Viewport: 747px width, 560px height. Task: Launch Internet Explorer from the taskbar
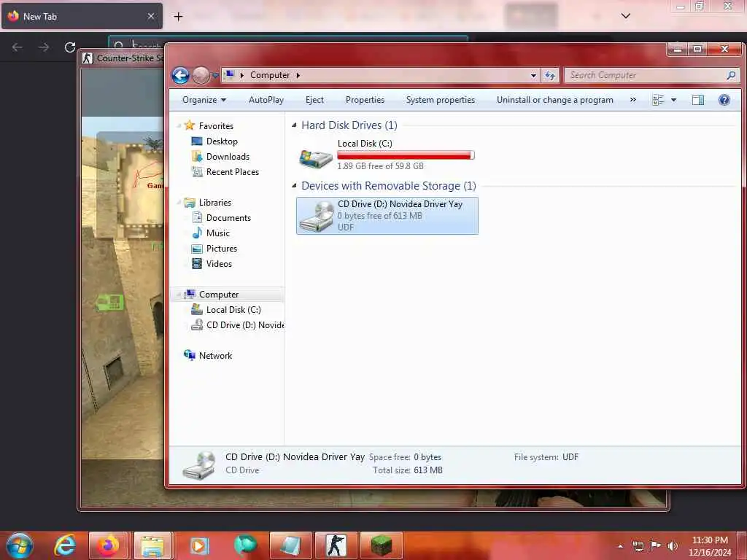pyautogui.click(x=64, y=545)
